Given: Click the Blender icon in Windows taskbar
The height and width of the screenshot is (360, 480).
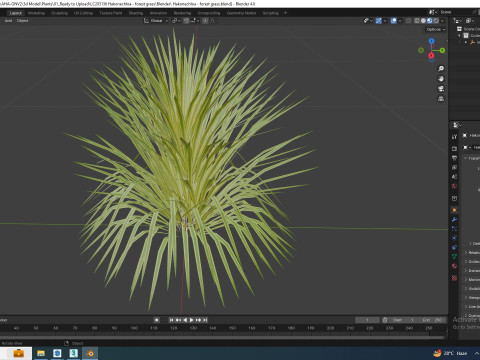Looking at the screenshot, I should pos(90,353).
